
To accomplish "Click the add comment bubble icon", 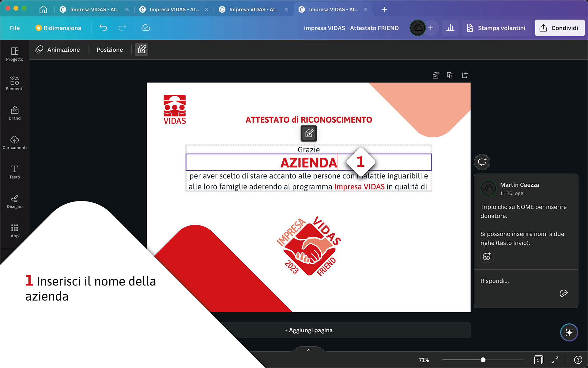I will (x=482, y=162).
